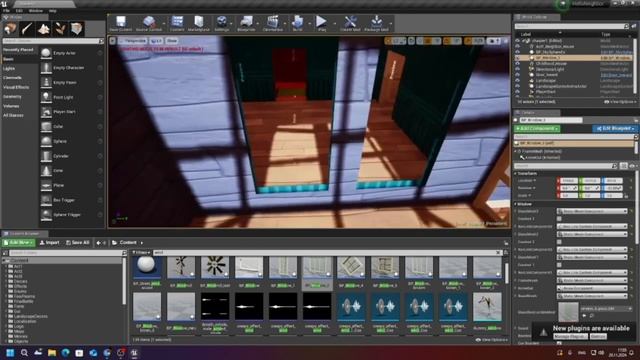The width and height of the screenshot is (640, 360).
Task: Toggle visibility eye for DirectionalLight
Action: [518, 69]
